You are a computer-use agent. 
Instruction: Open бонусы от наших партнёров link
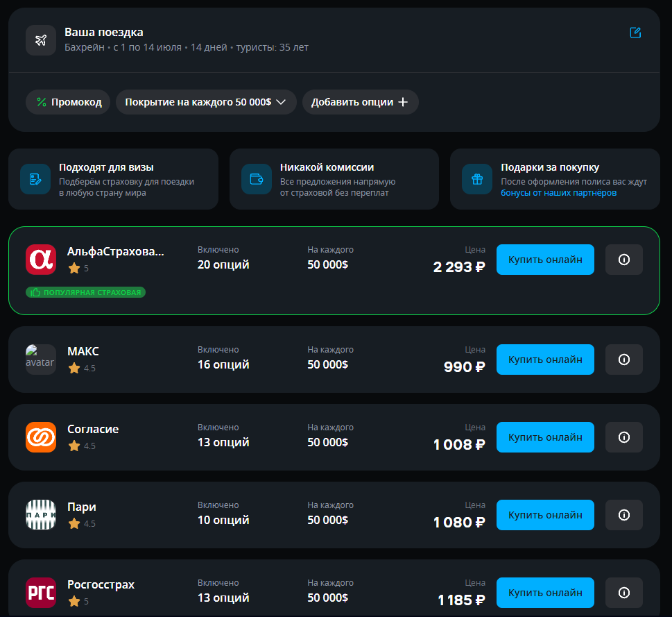[x=558, y=193]
